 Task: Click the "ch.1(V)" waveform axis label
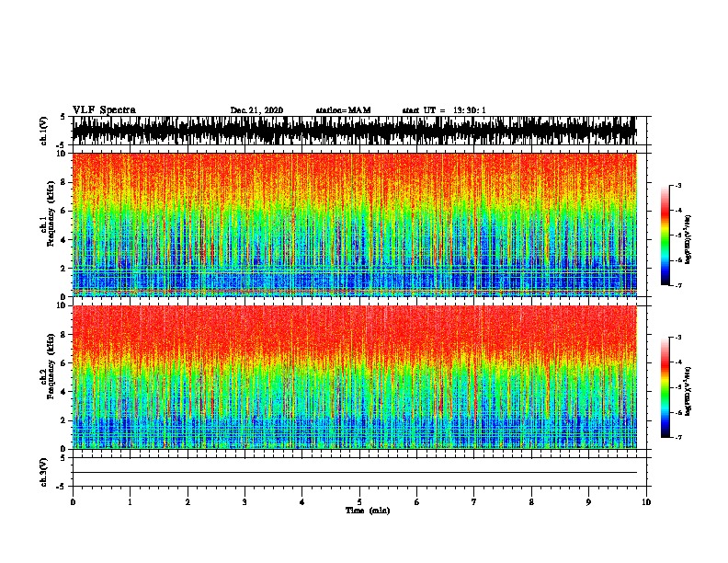(x=43, y=131)
